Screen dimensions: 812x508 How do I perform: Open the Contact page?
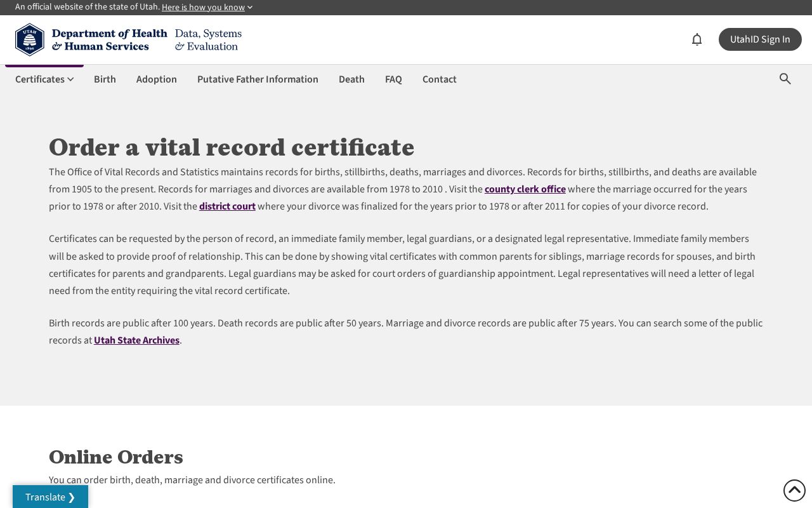point(440,79)
